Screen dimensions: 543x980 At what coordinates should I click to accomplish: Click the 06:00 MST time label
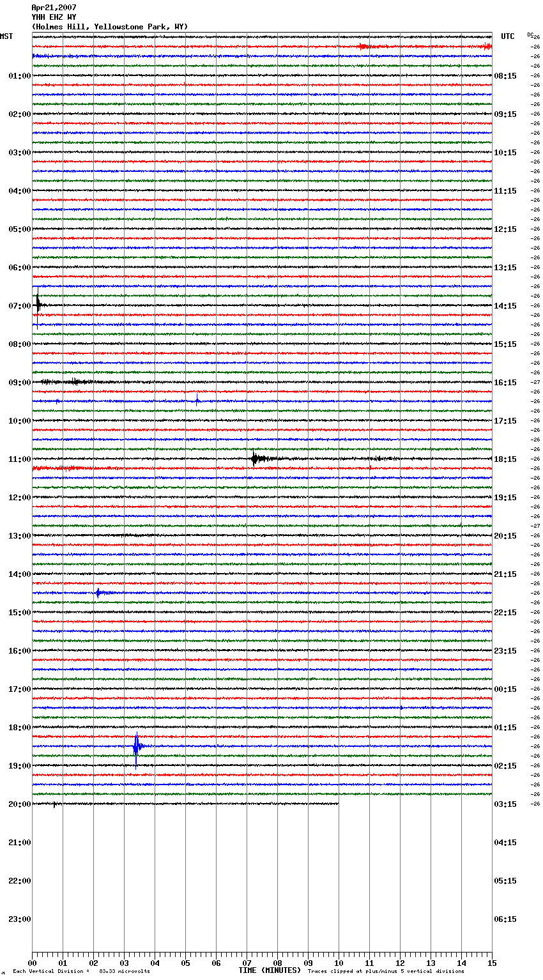click(20, 268)
